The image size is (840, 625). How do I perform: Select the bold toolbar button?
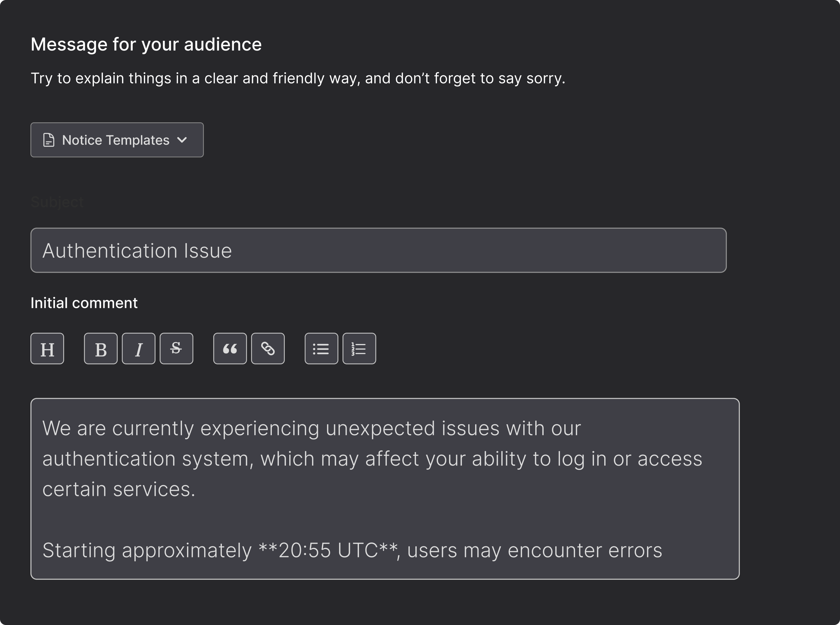point(100,348)
